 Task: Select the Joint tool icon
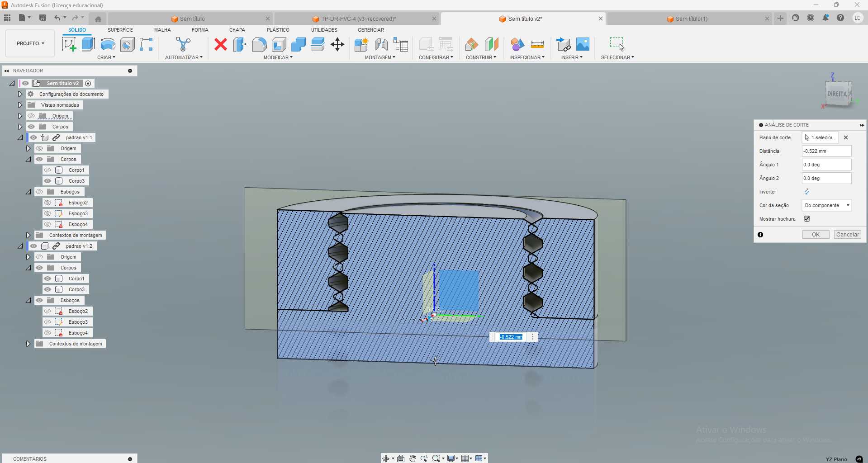pyautogui.click(x=381, y=44)
